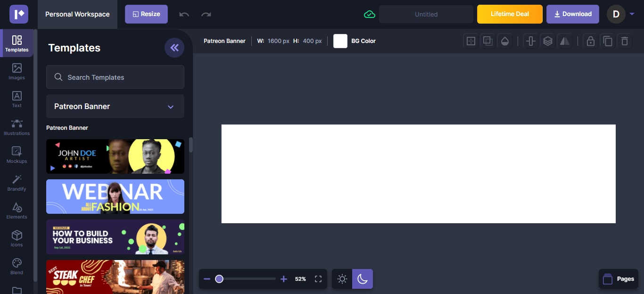644x294 pixels.
Task: Open the Illustrations panel
Action: [17, 127]
